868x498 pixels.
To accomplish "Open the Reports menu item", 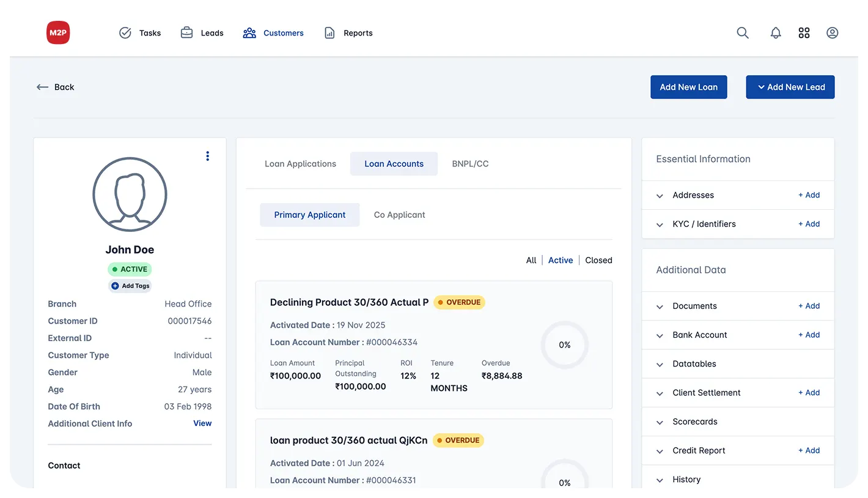I will point(348,33).
